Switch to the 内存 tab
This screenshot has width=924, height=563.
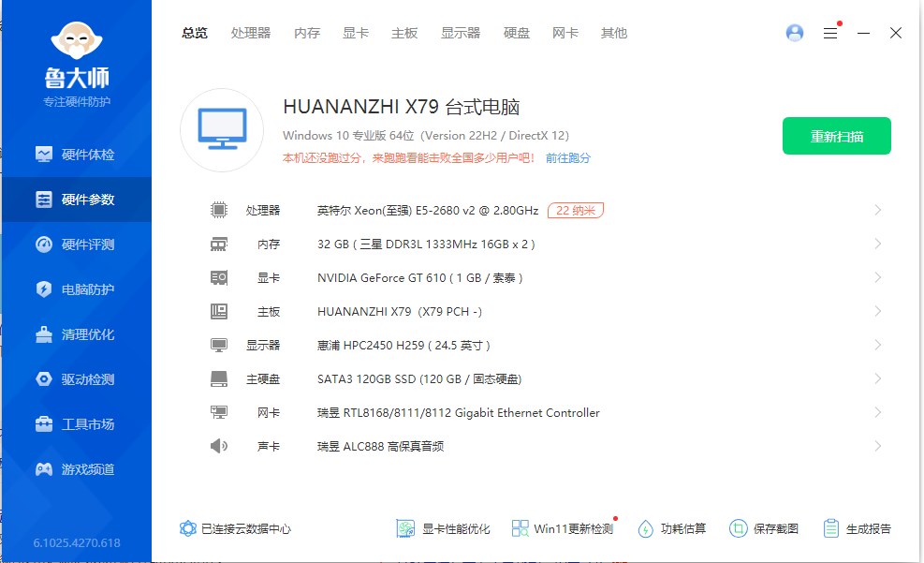point(307,33)
